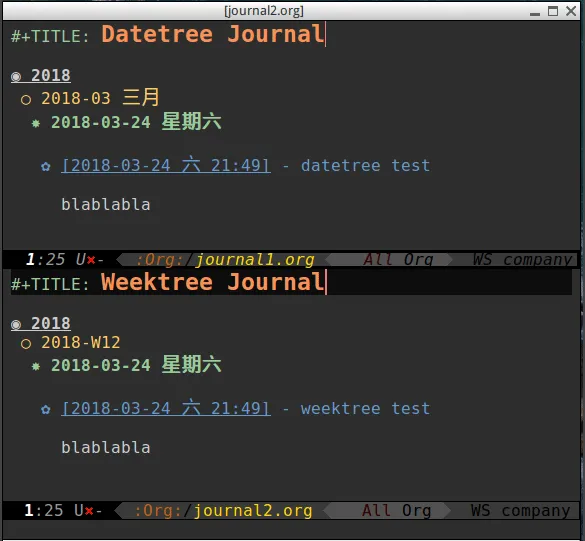Click the flower bullet beside weektree test entry
This screenshot has height=541, width=585.
pos(46,410)
